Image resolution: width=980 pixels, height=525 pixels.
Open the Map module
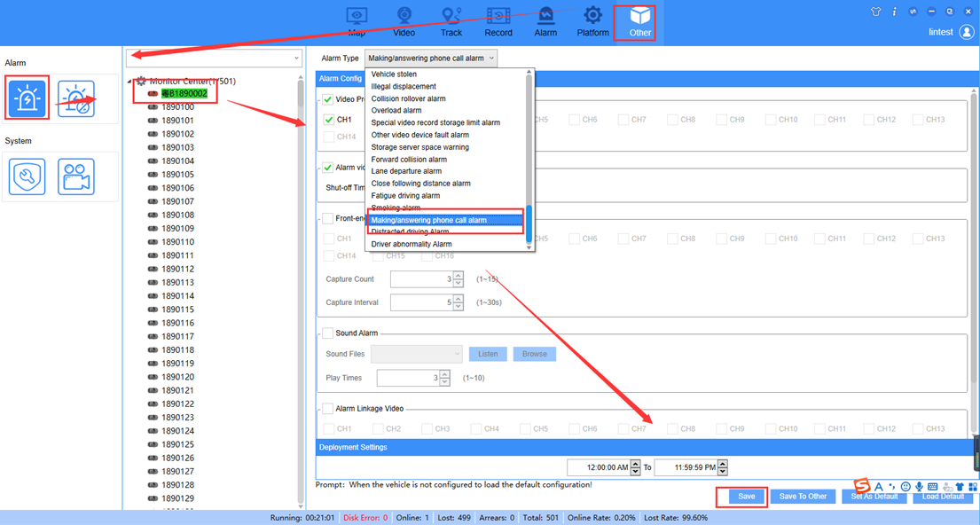click(357, 22)
